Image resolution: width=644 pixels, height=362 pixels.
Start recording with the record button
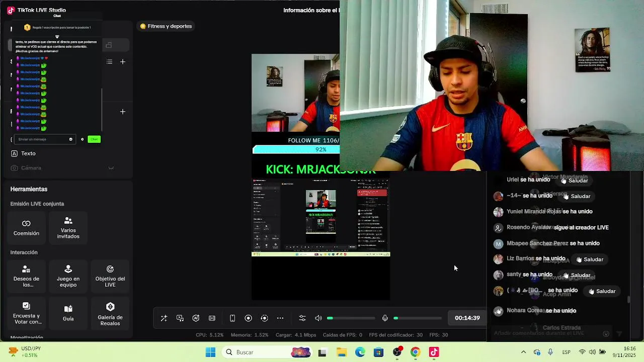pos(249,318)
